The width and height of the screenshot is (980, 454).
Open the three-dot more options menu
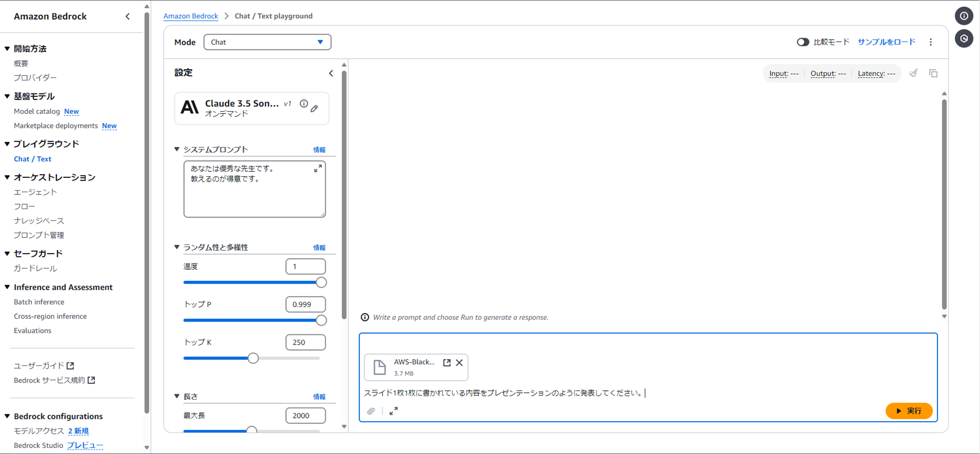point(931,42)
